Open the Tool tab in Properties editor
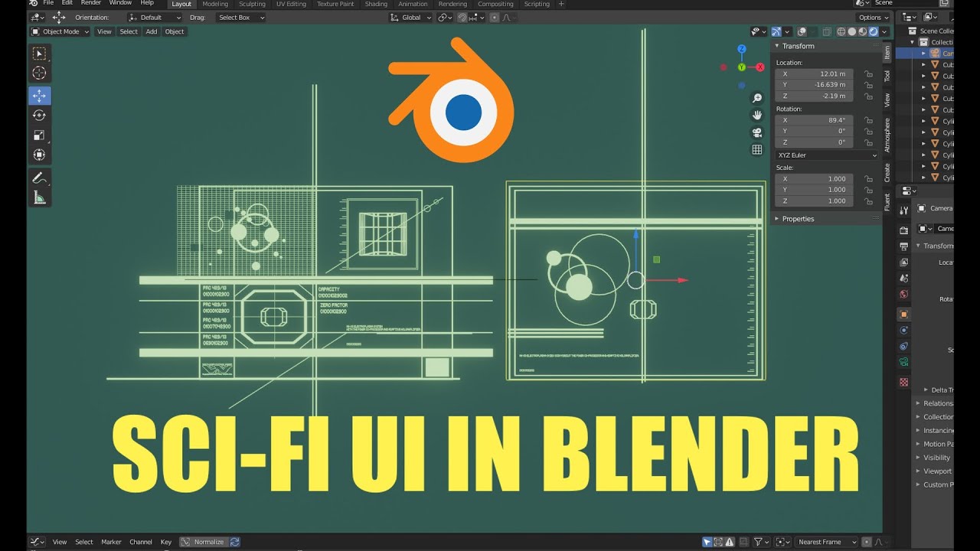Image resolution: width=980 pixels, height=551 pixels. pos(903,210)
